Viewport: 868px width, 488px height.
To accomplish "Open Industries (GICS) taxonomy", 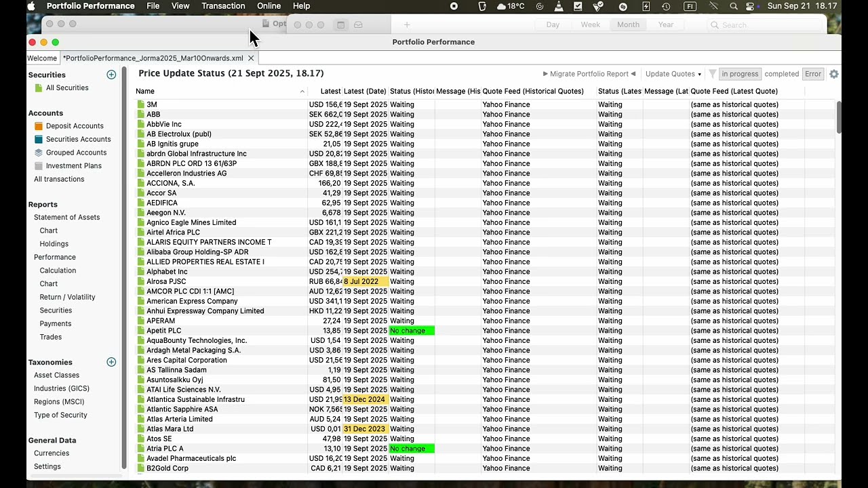I will click(62, 388).
